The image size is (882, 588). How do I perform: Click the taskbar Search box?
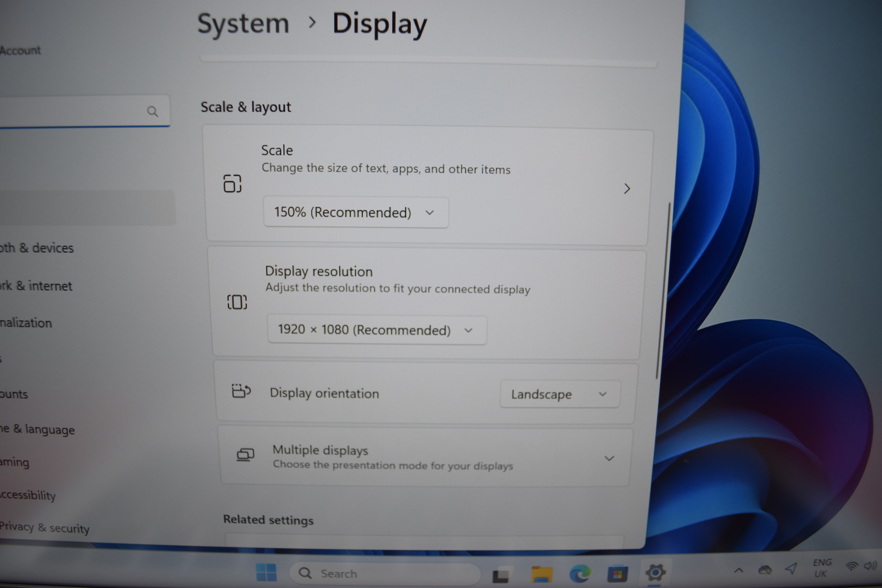[385, 573]
